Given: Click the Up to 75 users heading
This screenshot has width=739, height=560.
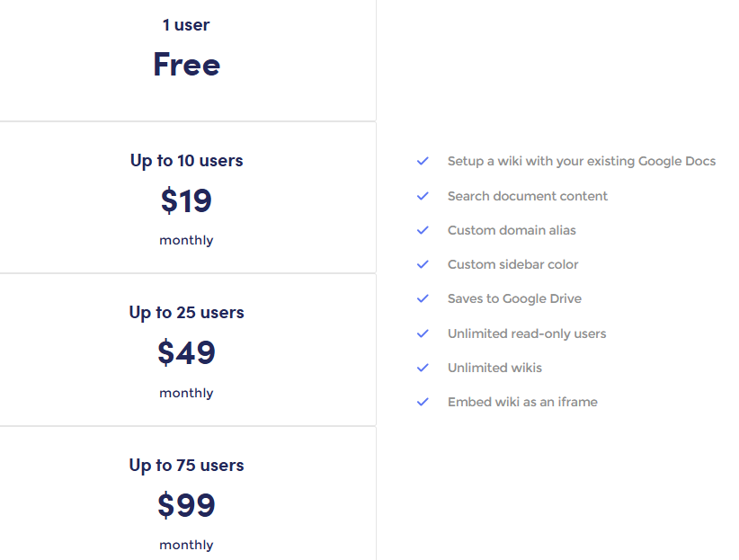Looking at the screenshot, I should pyautogui.click(x=187, y=466).
